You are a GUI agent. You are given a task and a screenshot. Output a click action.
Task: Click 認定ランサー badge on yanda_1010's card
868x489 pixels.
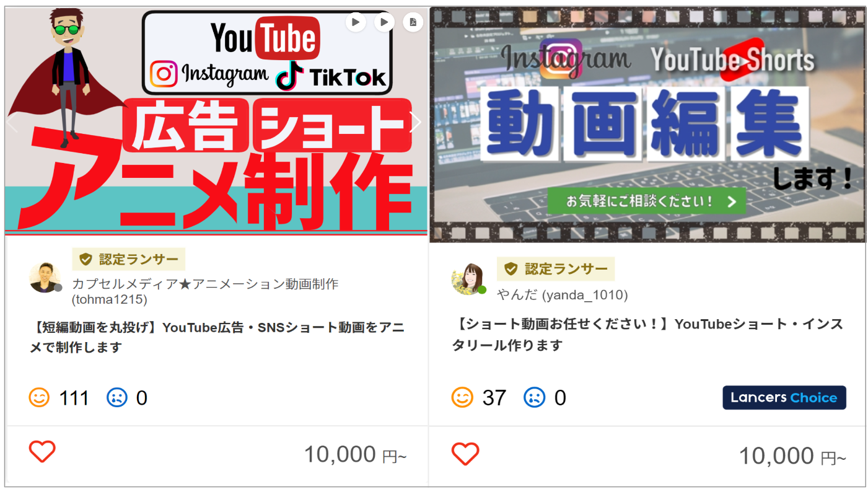pyautogui.click(x=556, y=269)
